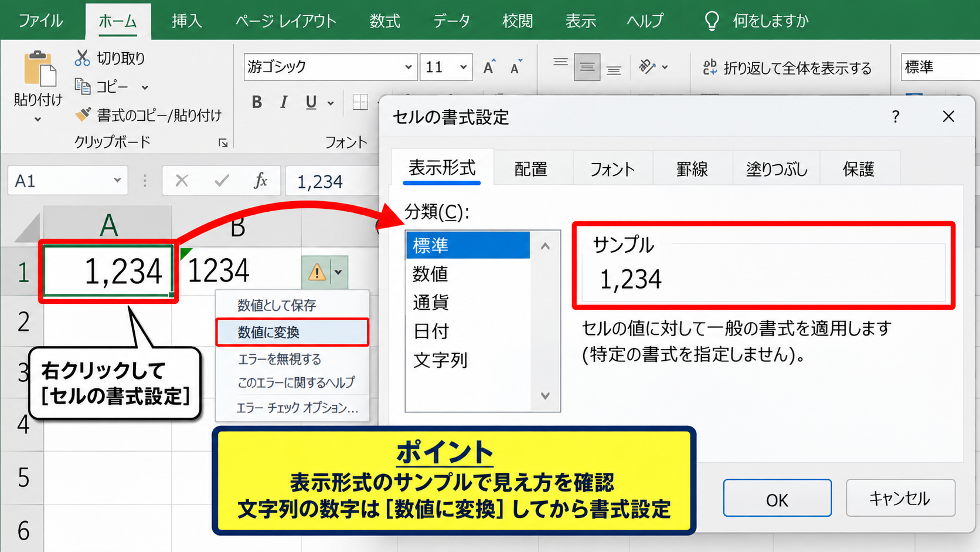Click the yellow error warning icon
980x552 pixels.
pos(317,272)
